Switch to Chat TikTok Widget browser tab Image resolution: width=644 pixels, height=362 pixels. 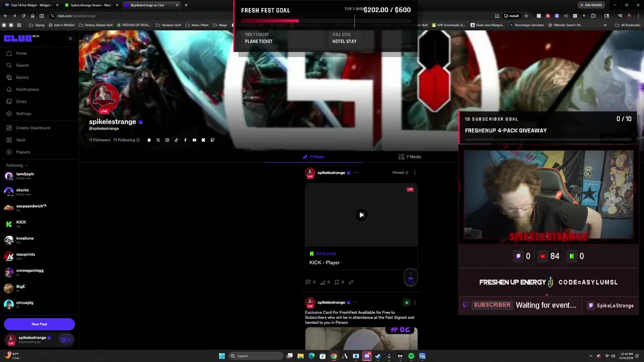click(x=31, y=5)
